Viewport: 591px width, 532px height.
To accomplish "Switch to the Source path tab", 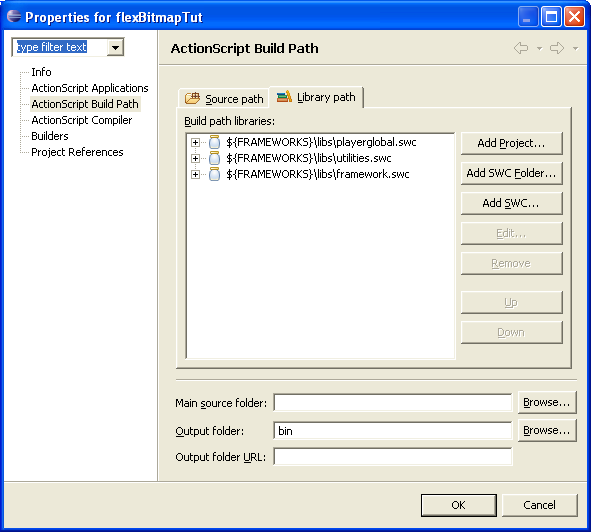I will (224, 98).
